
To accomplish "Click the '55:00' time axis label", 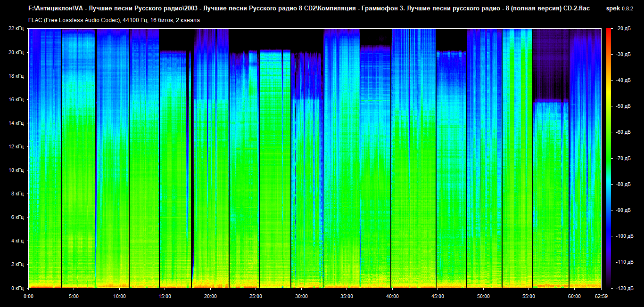I will tap(528, 296).
